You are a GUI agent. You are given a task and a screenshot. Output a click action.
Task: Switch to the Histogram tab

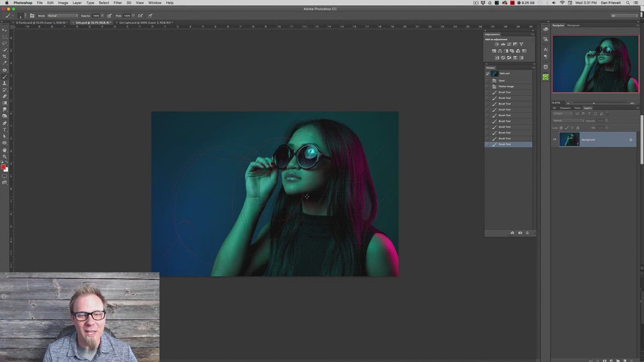tap(574, 25)
